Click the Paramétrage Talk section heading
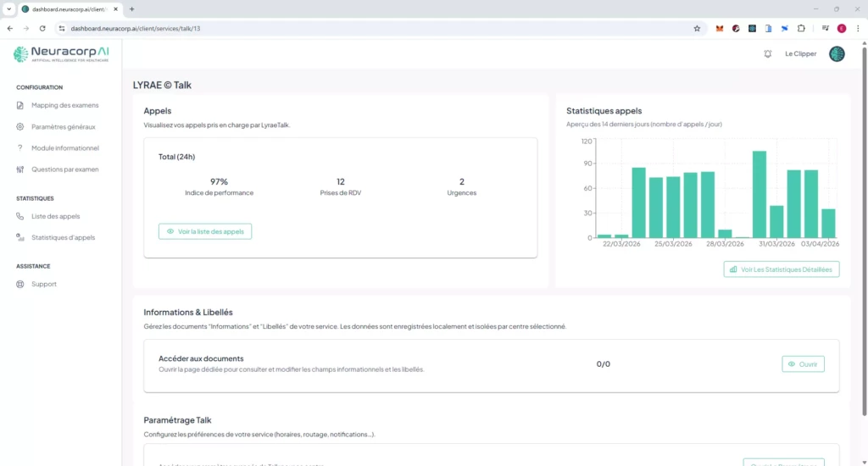The height and width of the screenshot is (466, 868). pyautogui.click(x=177, y=420)
